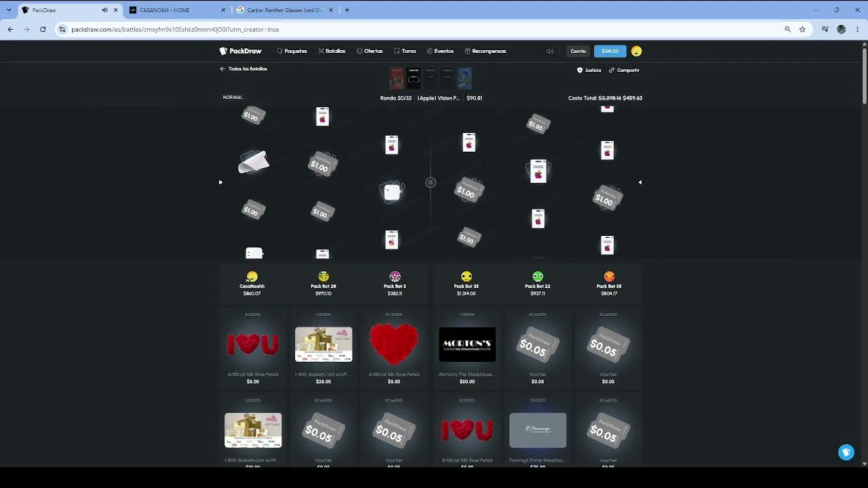The height and width of the screenshot is (488, 868).
Task: Bookmark this page with the star icon
Action: point(802,29)
